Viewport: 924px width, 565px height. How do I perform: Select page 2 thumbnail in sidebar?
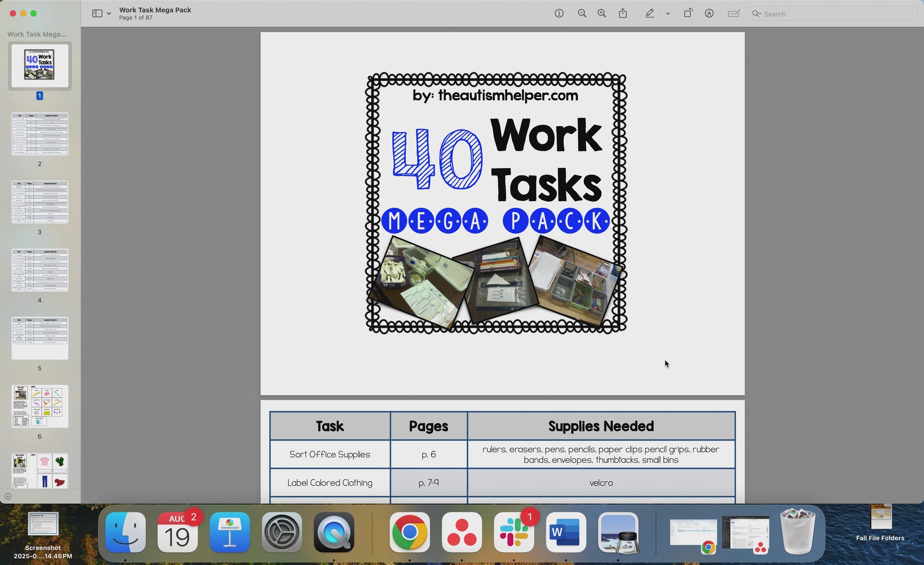pos(40,134)
